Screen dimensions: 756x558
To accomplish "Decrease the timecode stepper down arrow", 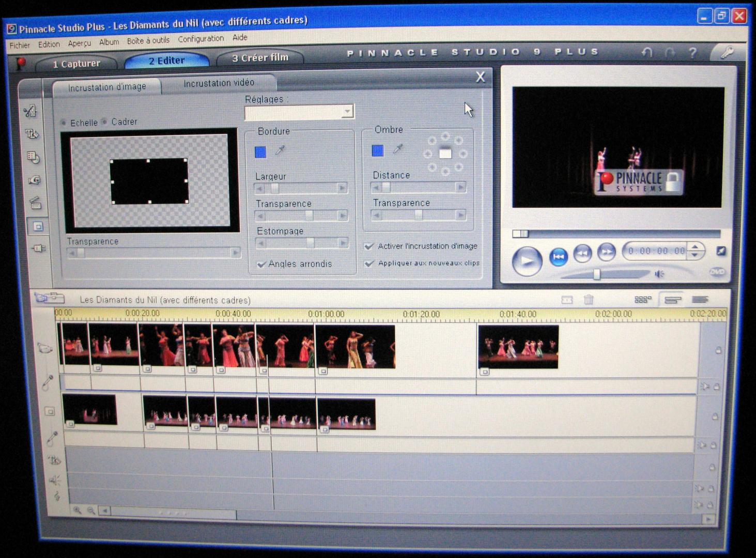I will [695, 255].
